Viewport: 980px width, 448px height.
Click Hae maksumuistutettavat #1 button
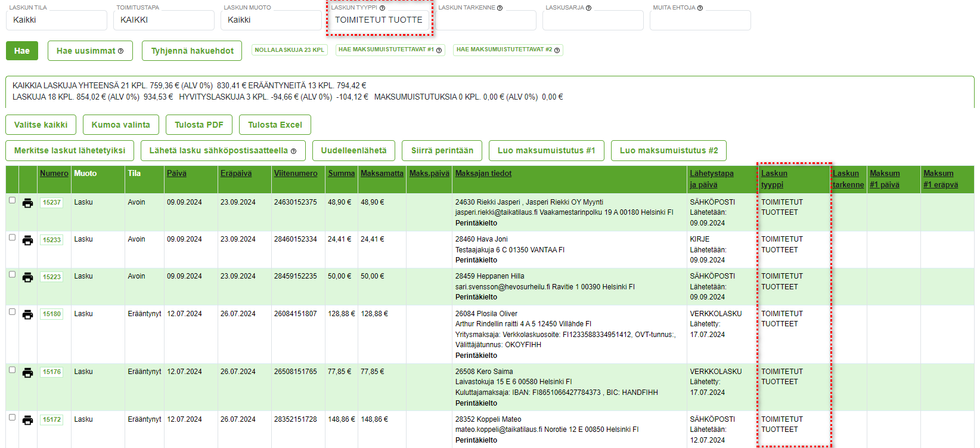point(390,50)
